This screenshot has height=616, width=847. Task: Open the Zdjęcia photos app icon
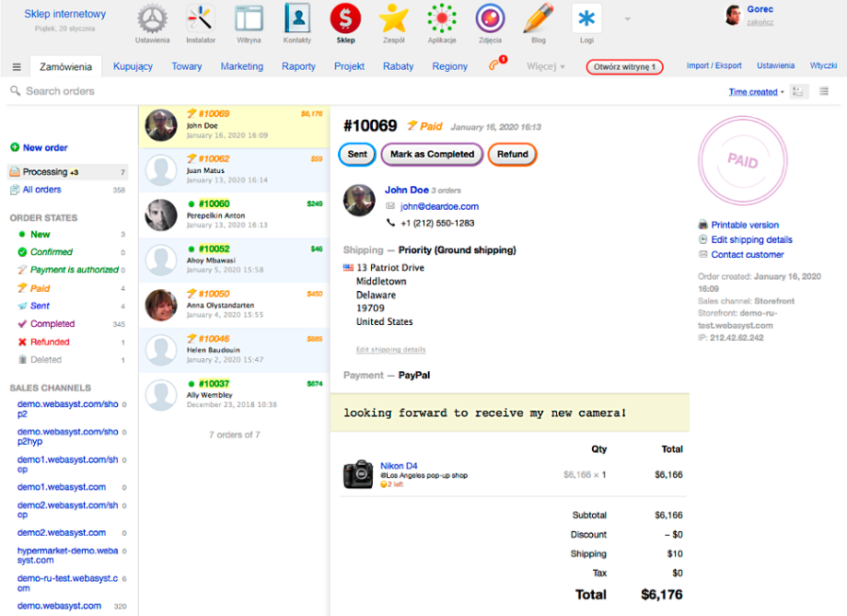point(490,19)
